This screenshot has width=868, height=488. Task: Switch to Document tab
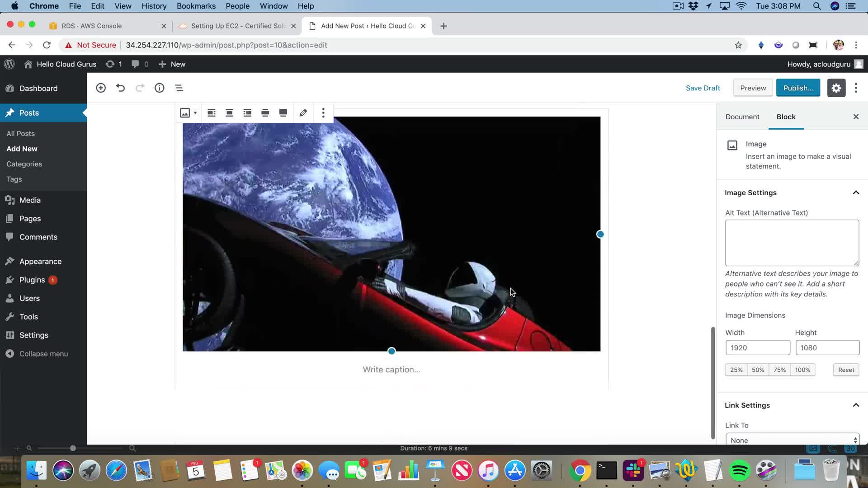[742, 117]
